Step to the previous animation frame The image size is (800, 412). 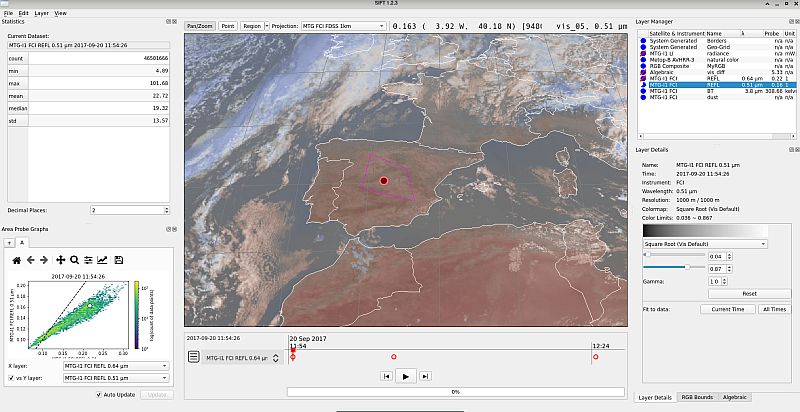coord(386,376)
